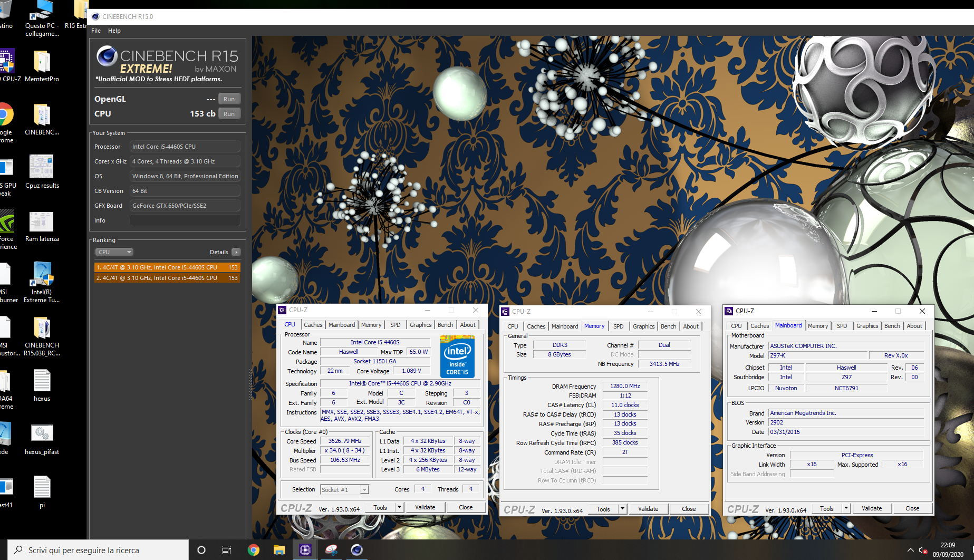Open the MemtestPro desktop folder

[x=42, y=66]
